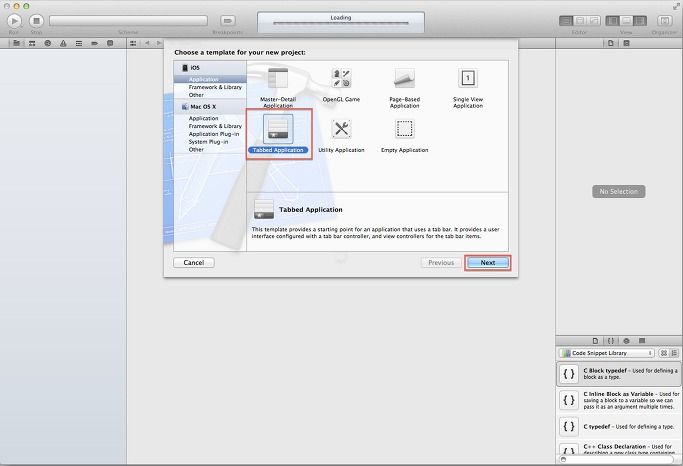Screen dimensions: 683x466
Task: Open the Symbol navigator icon
Action: [32, 43]
